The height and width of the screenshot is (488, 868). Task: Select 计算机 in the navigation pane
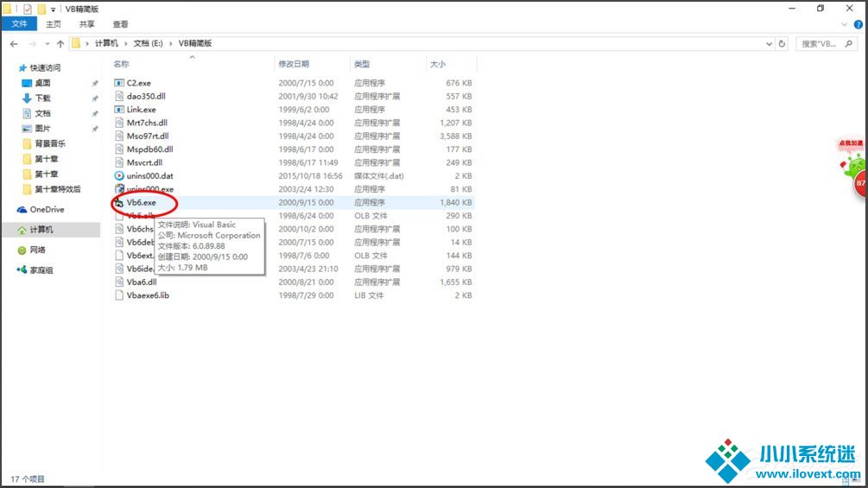pos(41,230)
